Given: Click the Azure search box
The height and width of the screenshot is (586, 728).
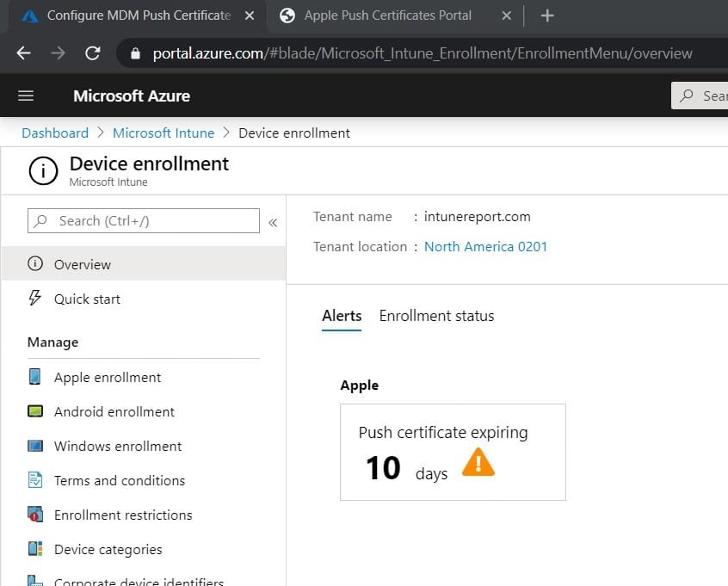Looking at the screenshot, I should coord(700,96).
